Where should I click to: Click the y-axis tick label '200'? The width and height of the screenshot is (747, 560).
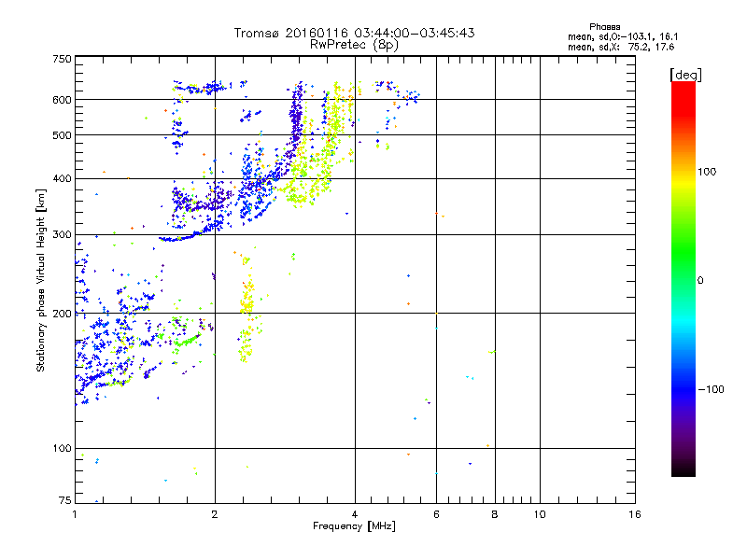62,314
